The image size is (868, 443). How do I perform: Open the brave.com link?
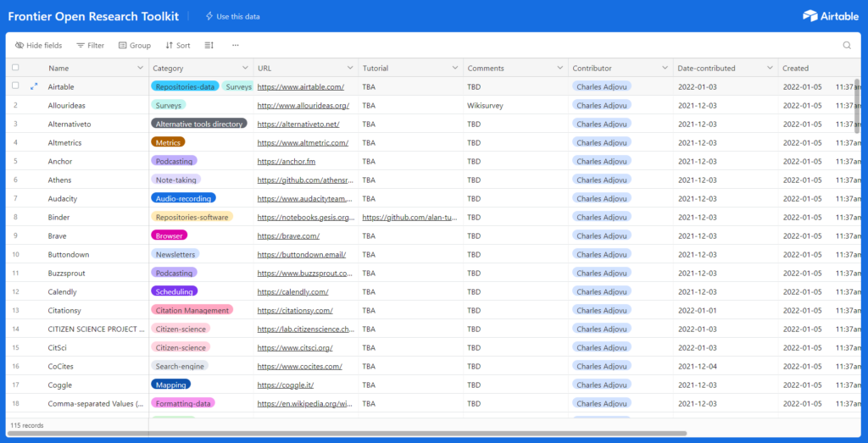pos(288,236)
